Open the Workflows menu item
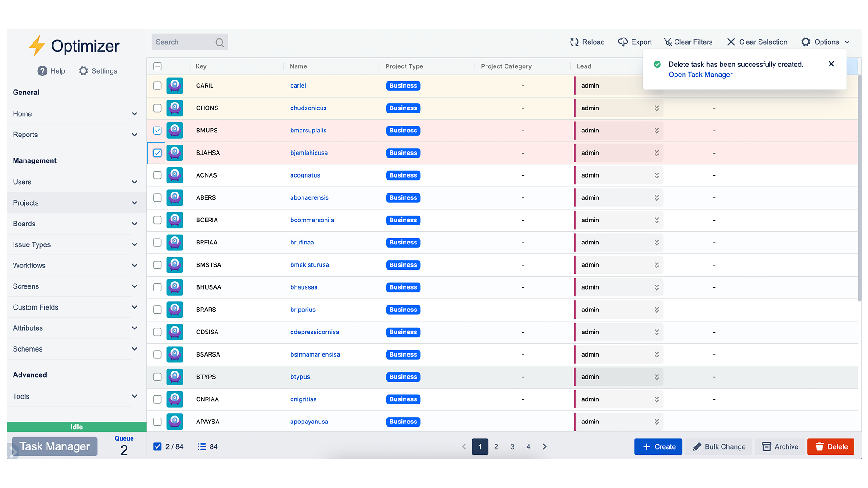Screen dimensions: 868x488 coord(29,265)
